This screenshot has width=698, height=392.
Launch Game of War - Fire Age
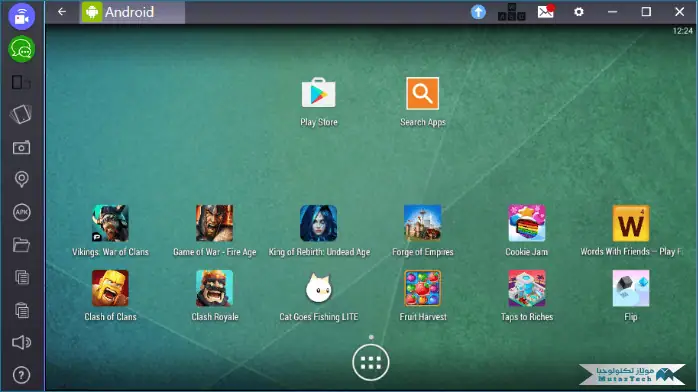(x=215, y=223)
